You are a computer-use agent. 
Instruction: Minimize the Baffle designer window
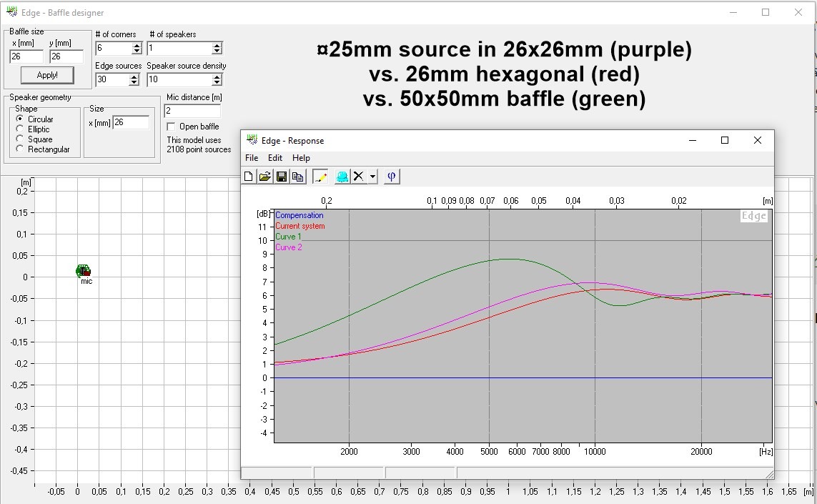tap(733, 12)
